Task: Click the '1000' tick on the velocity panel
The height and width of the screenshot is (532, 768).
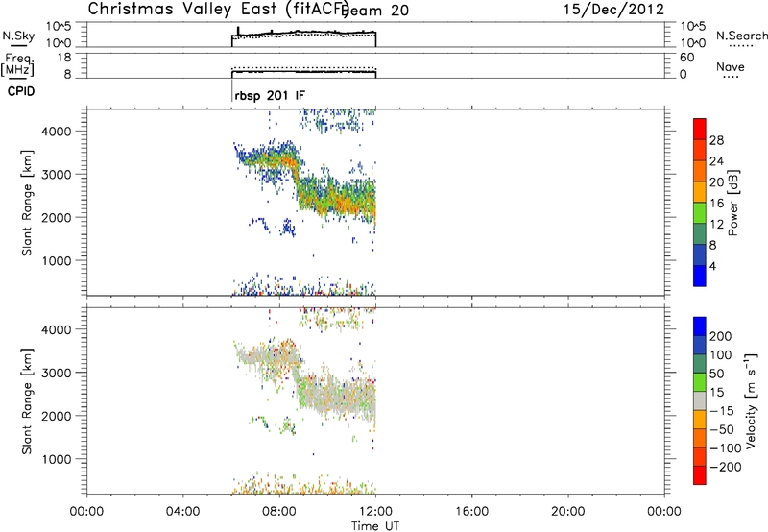Action: tap(57, 459)
